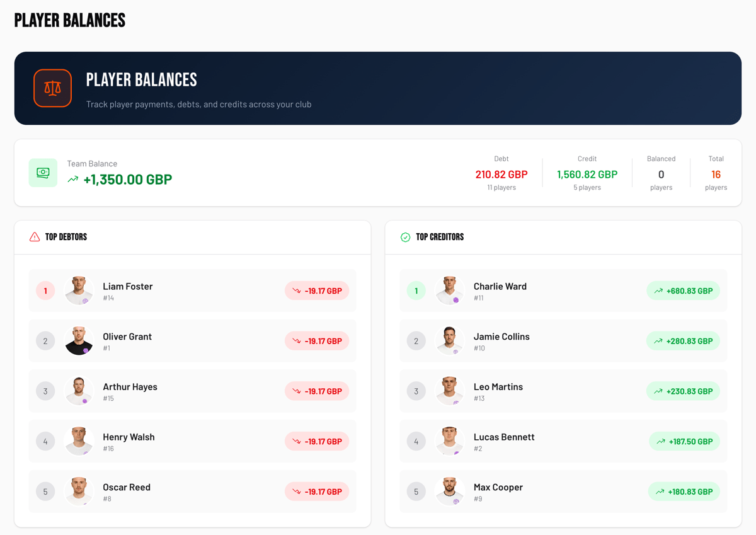The width and height of the screenshot is (756, 535).
Task: Expand the Credit summary showing 1,560.82 GBP
Action: [x=587, y=174]
